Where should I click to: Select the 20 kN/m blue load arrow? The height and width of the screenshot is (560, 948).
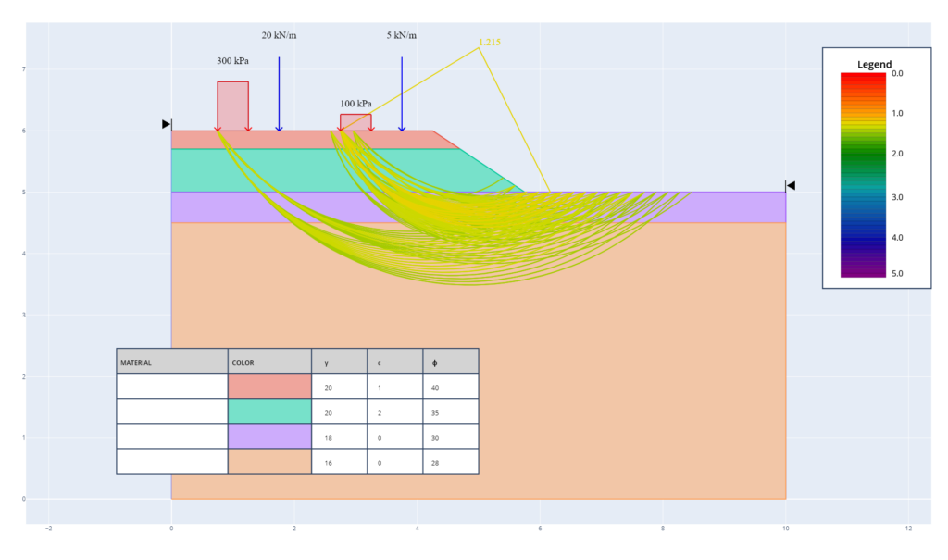pyautogui.click(x=279, y=93)
